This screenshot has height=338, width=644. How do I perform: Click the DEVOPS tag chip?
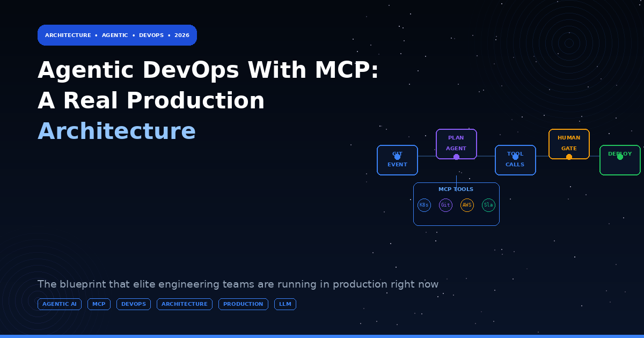pos(134,304)
